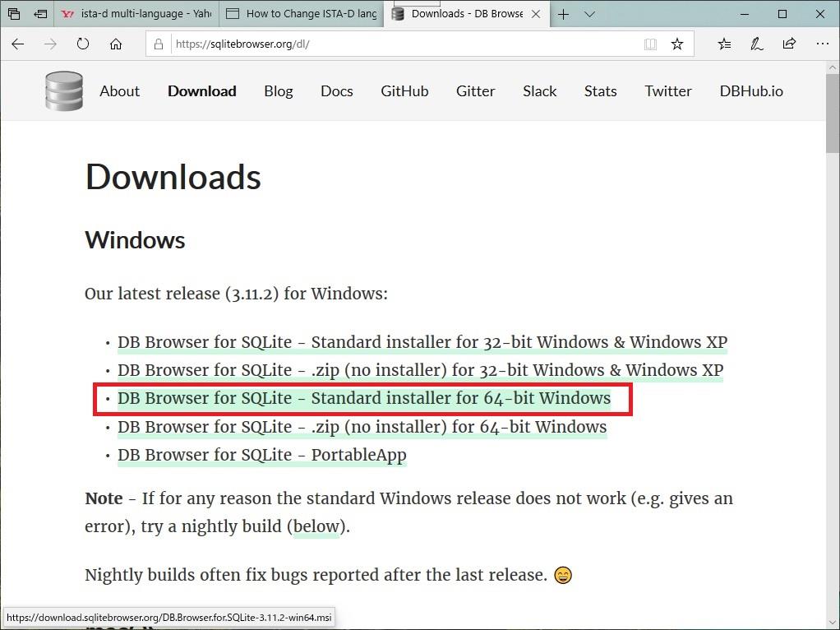This screenshot has height=630, width=840.
Task: Follow the 'below' nightly build link
Action: coord(316,526)
